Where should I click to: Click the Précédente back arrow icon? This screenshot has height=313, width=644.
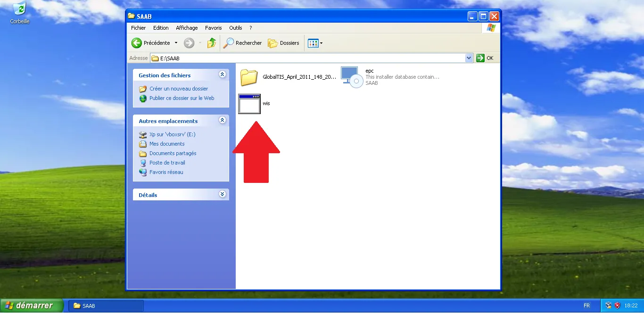(x=137, y=43)
